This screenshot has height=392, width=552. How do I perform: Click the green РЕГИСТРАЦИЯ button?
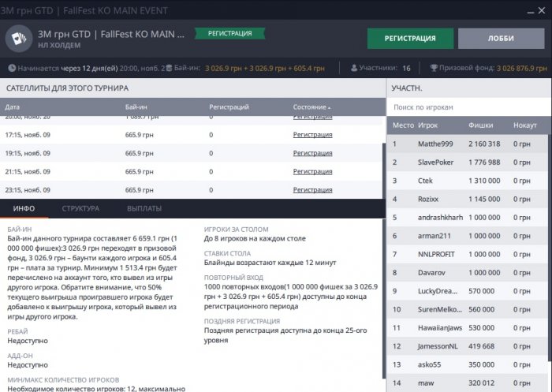point(410,39)
